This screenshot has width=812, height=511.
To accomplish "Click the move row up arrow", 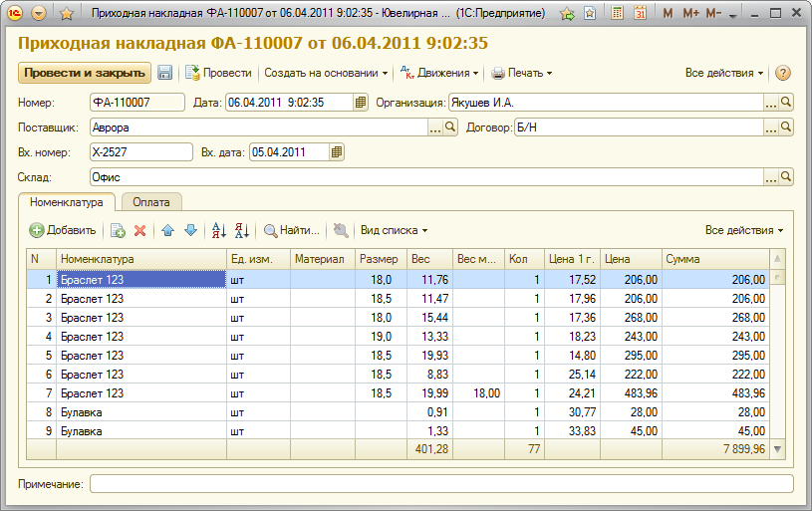I will (167, 230).
